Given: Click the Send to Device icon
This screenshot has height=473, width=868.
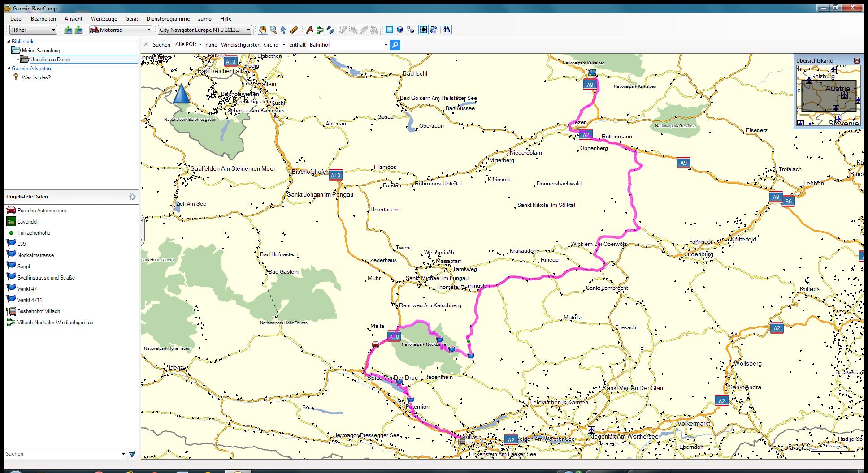Looking at the screenshot, I should (x=68, y=30).
